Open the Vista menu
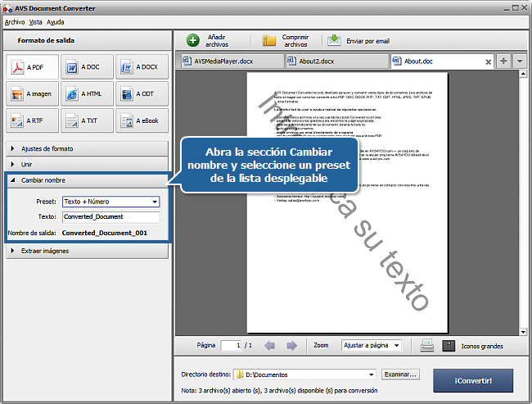The height and width of the screenshot is (404, 532). [36, 22]
